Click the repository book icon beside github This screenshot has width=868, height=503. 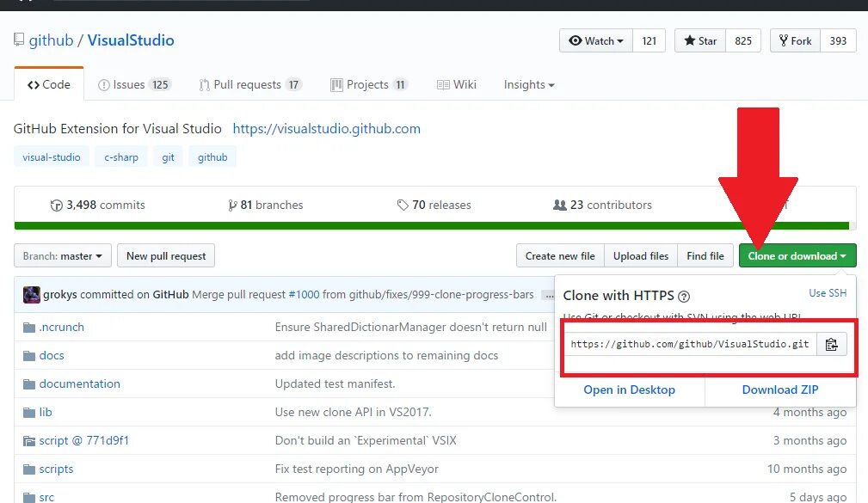(19, 40)
